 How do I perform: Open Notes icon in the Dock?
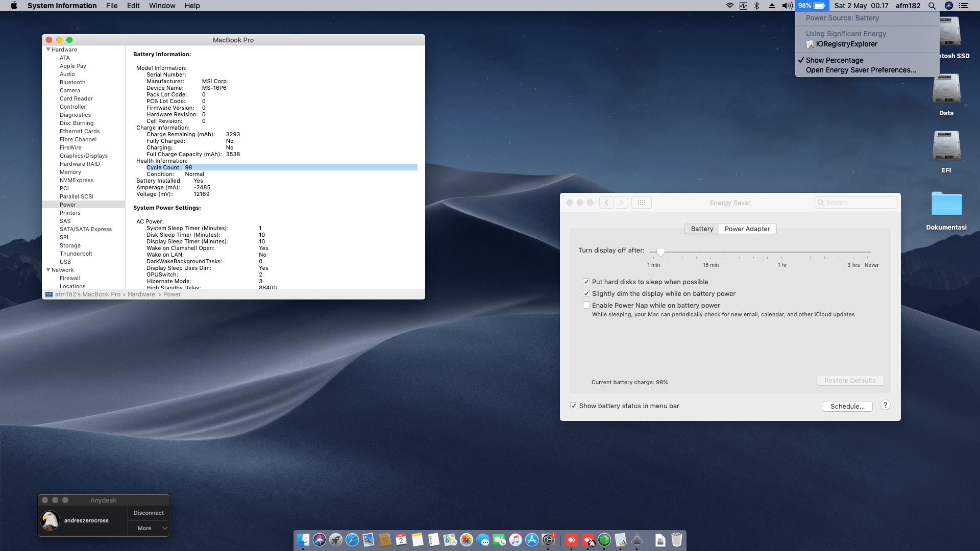pos(418,540)
